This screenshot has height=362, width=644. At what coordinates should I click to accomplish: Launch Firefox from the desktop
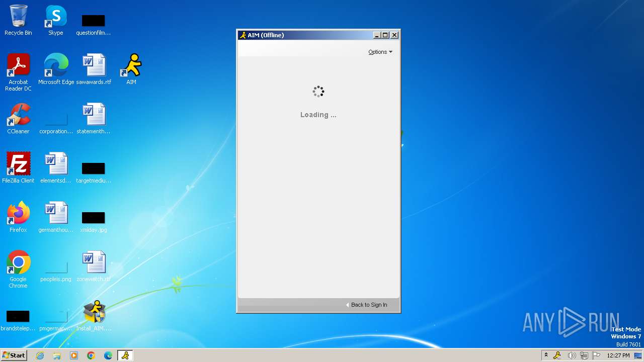[18, 217]
